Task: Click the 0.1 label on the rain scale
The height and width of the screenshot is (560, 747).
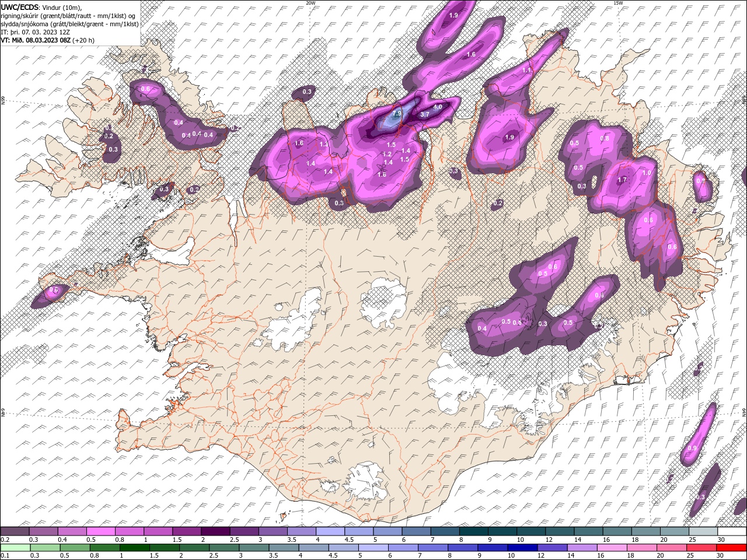Action: tap(5, 555)
